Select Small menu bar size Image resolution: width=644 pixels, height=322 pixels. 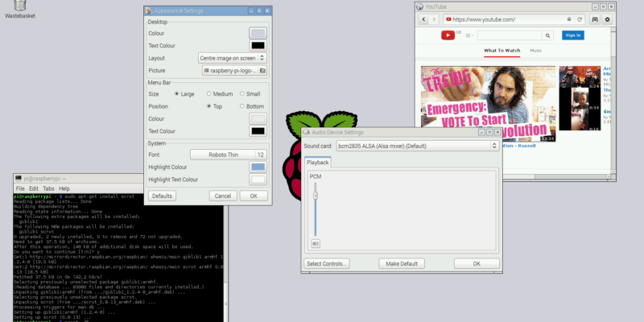[x=242, y=94]
